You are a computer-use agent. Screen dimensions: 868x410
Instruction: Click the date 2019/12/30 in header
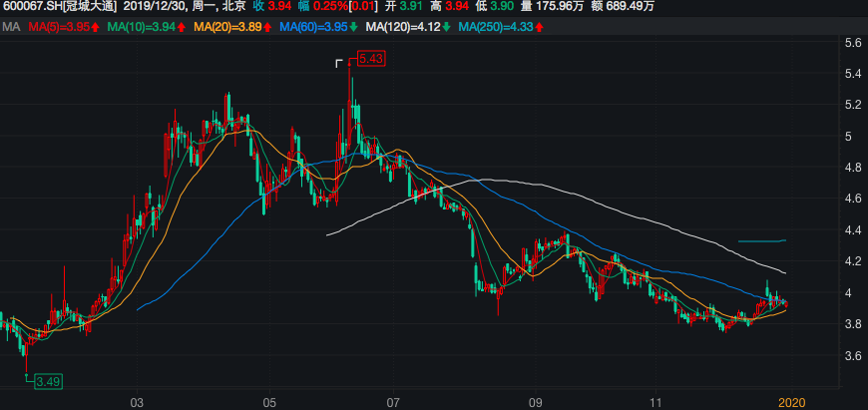tap(157, 8)
